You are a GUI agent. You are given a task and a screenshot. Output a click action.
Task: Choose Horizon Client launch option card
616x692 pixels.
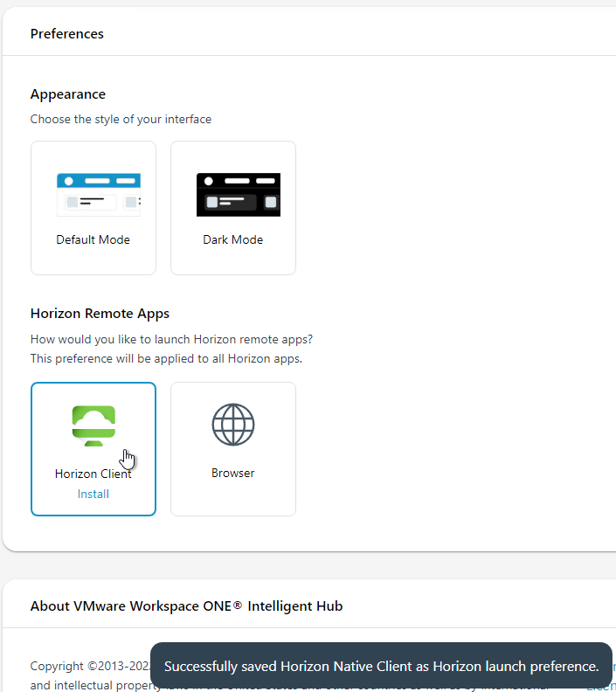93,449
